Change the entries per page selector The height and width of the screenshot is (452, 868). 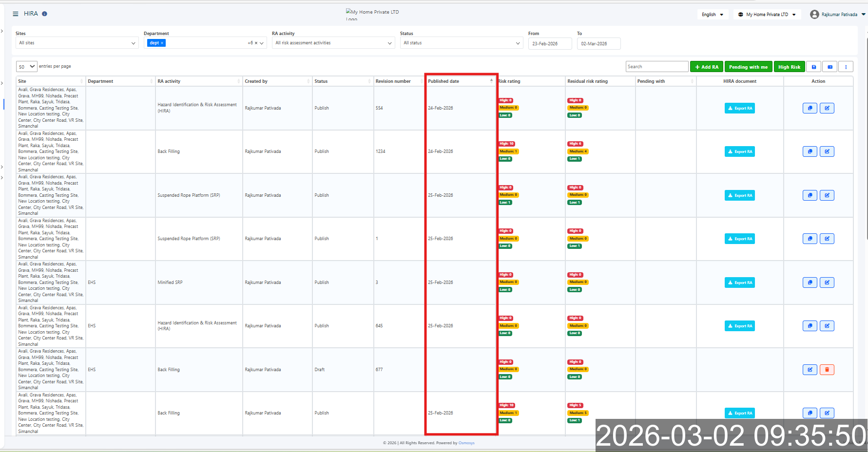pos(27,67)
